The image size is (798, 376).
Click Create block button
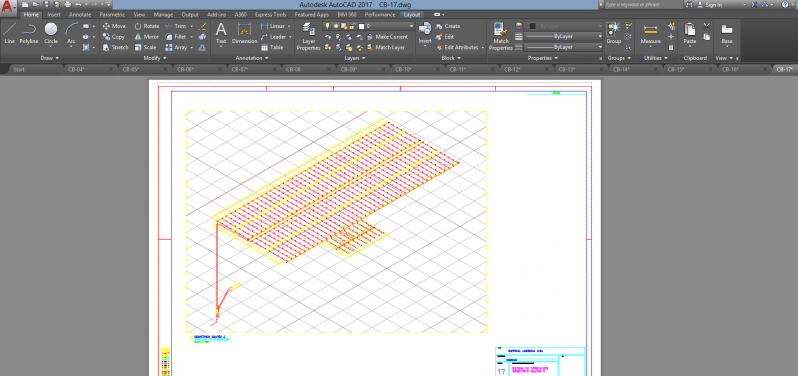[x=448, y=26]
